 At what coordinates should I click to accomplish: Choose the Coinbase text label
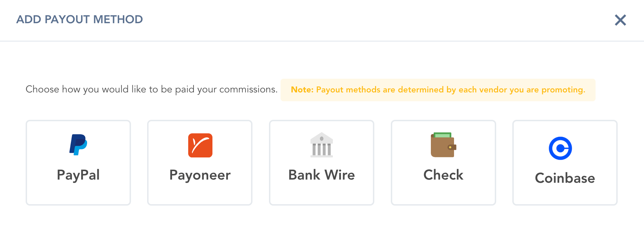click(565, 178)
